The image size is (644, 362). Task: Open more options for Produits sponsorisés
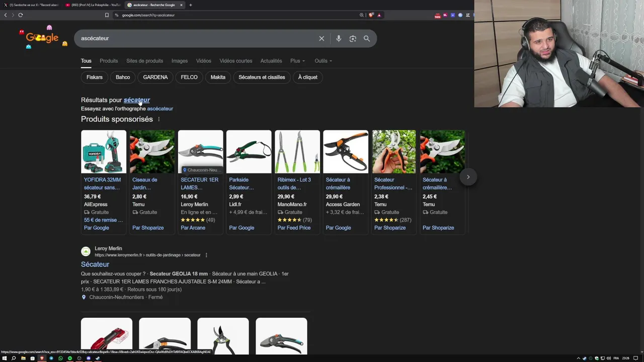[159, 119]
